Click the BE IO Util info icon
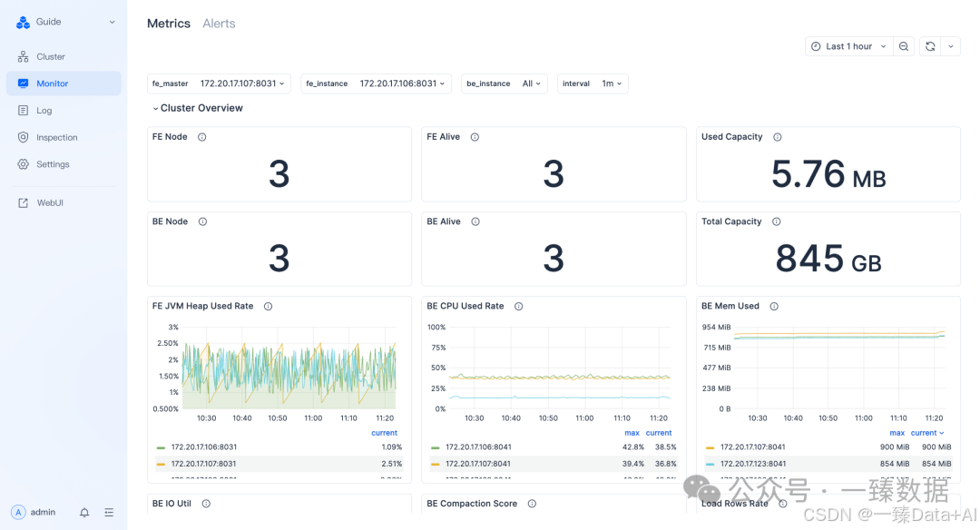Screen dimensions: 980x530 pos(206,504)
